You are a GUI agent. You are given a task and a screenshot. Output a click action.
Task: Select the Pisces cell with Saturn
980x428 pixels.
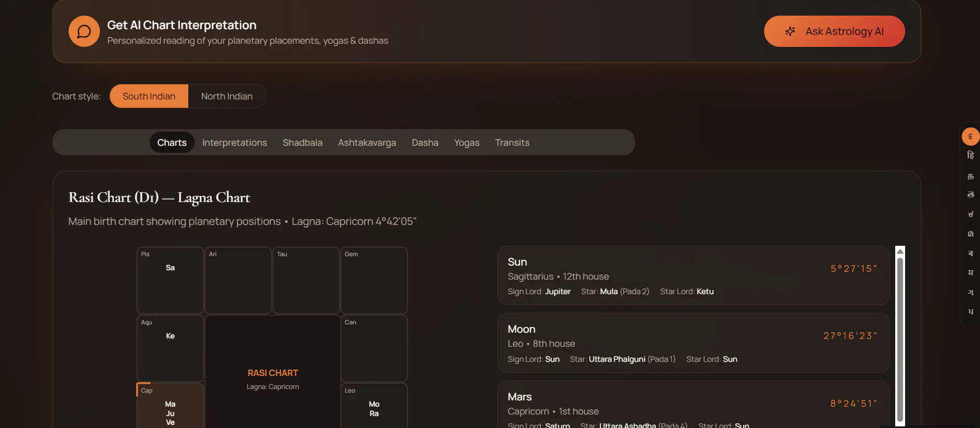click(170, 280)
